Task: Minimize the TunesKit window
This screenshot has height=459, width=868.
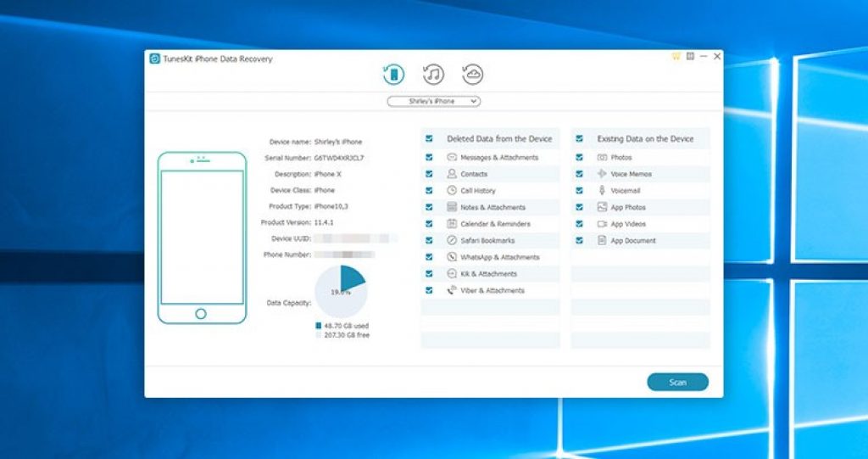Action: 704,57
